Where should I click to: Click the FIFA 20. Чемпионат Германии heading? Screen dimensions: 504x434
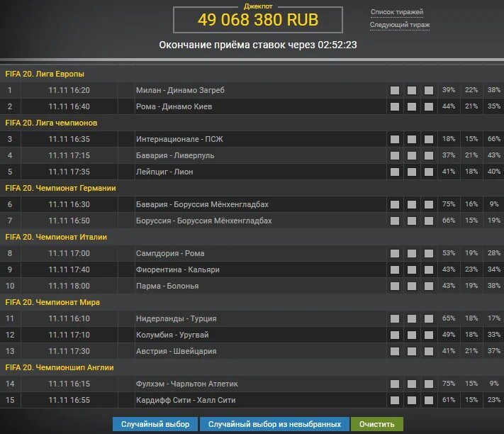coord(60,188)
